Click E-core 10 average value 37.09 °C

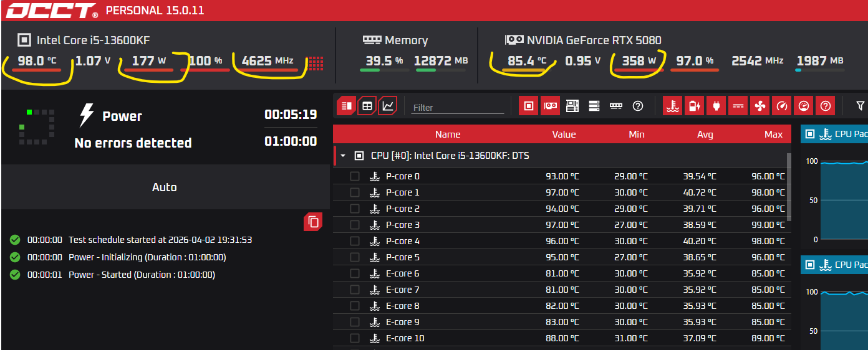tap(700, 338)
